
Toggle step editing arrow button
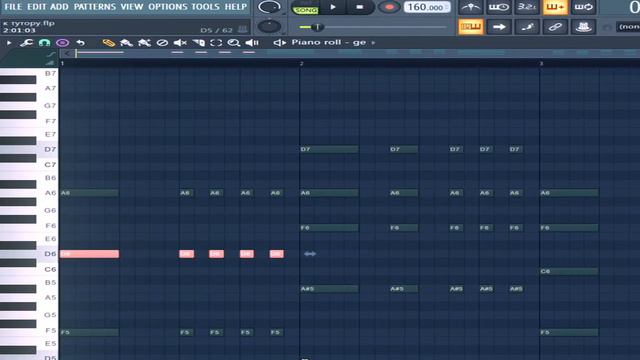point(499,27)
